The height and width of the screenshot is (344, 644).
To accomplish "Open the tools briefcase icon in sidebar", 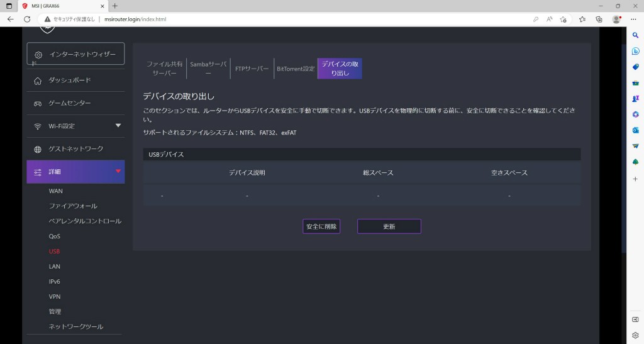I will pyautogui.click(x=635, y=83).
